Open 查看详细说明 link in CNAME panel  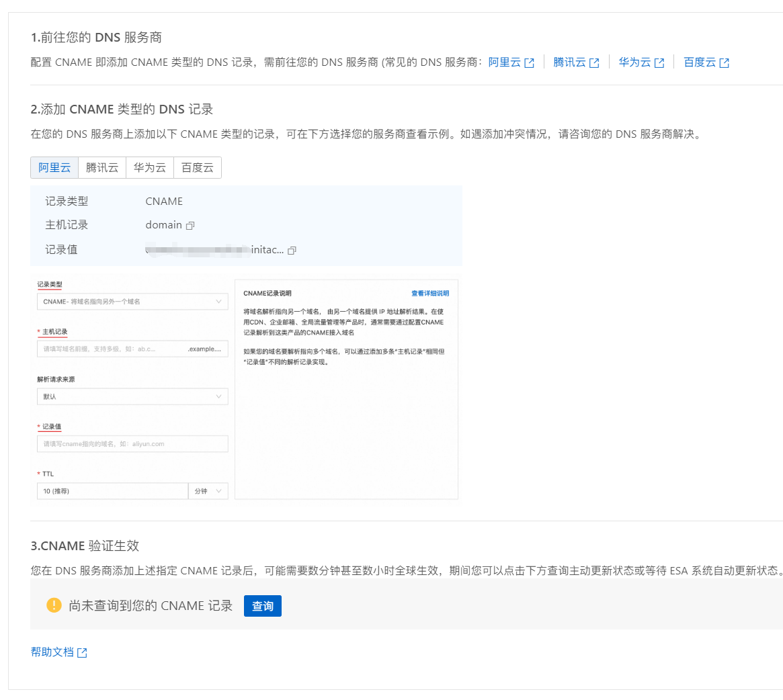tap(430, 294)
